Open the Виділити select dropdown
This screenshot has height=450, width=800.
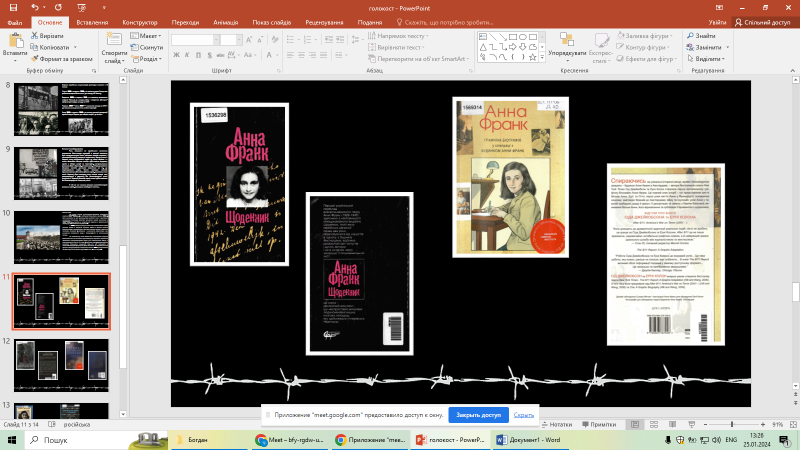(x=706, y=59)
